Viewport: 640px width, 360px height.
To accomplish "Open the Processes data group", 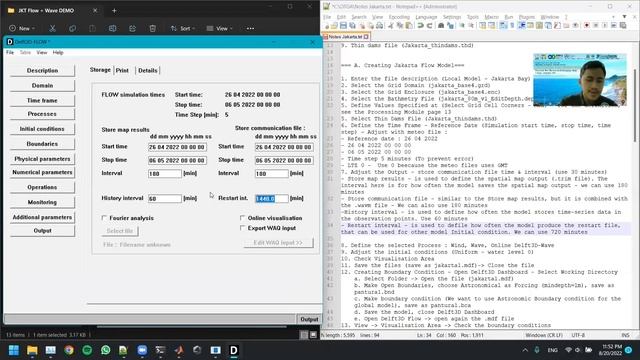I will 42,114.
